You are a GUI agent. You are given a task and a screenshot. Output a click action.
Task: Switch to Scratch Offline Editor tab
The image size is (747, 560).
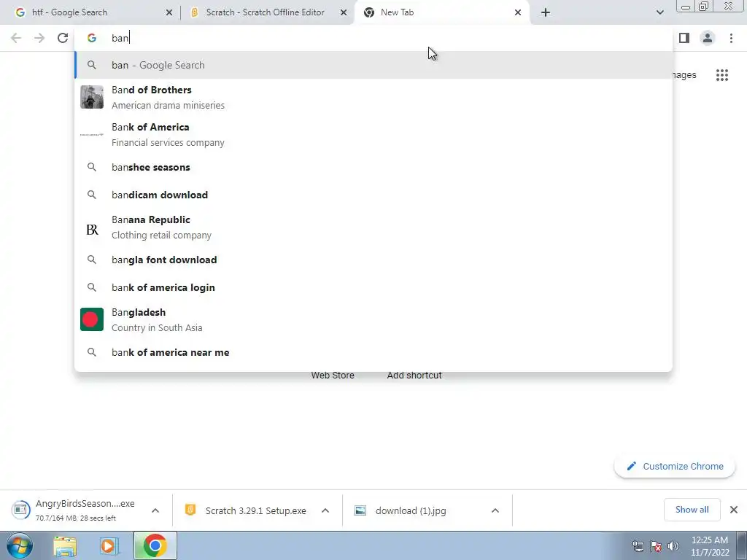tap(267, 12)
